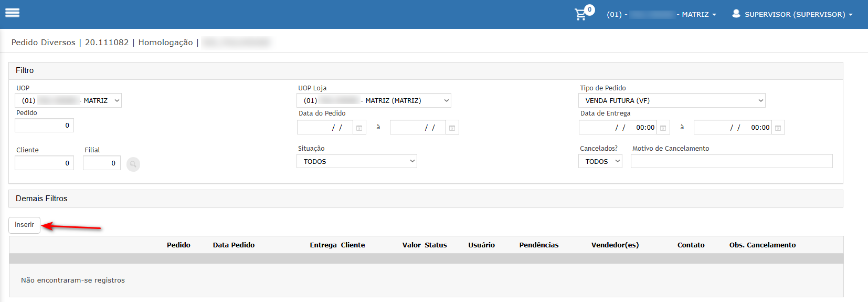Open the Tipo de Pedido dropdown
The image size is (868, 302).
pos(672,100)
